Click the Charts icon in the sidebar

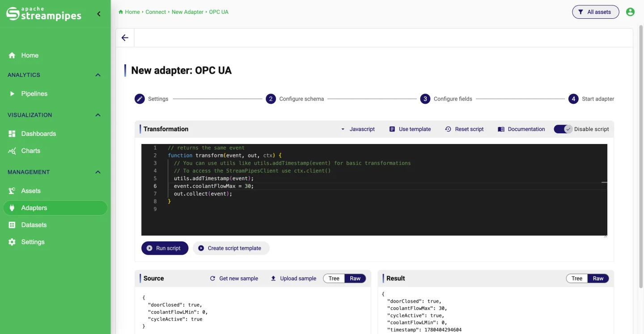point(12,151)
